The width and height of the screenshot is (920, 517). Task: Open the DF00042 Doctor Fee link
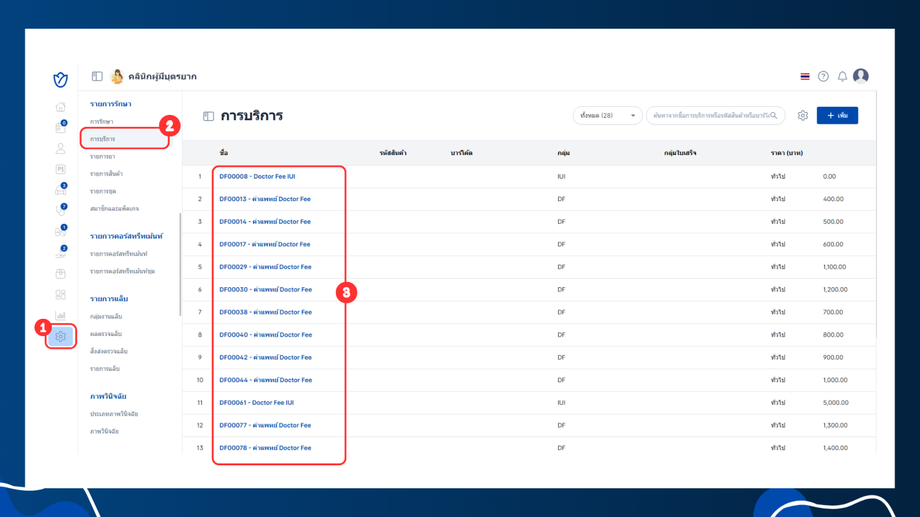(265, 357)
